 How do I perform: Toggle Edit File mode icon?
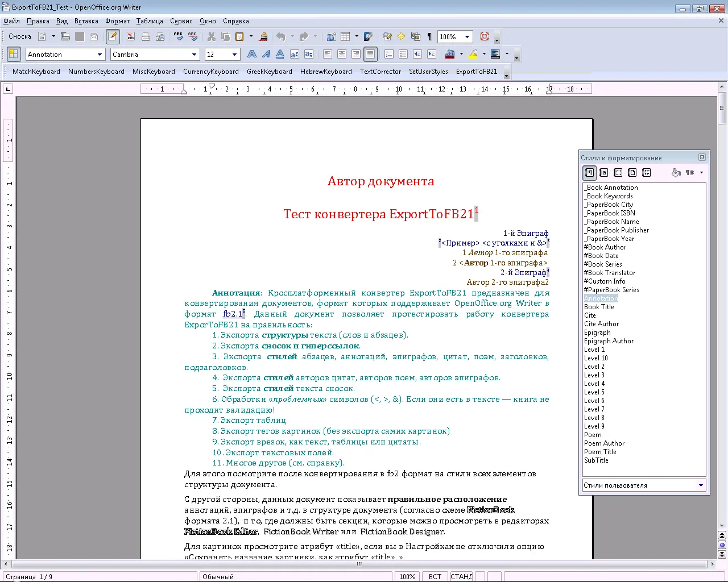tap(113, 36)
